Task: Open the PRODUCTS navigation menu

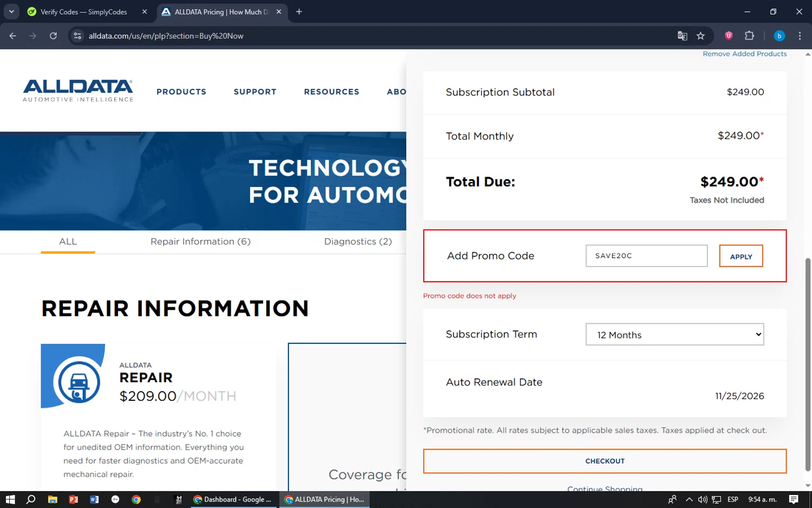Action: [181, 92]
